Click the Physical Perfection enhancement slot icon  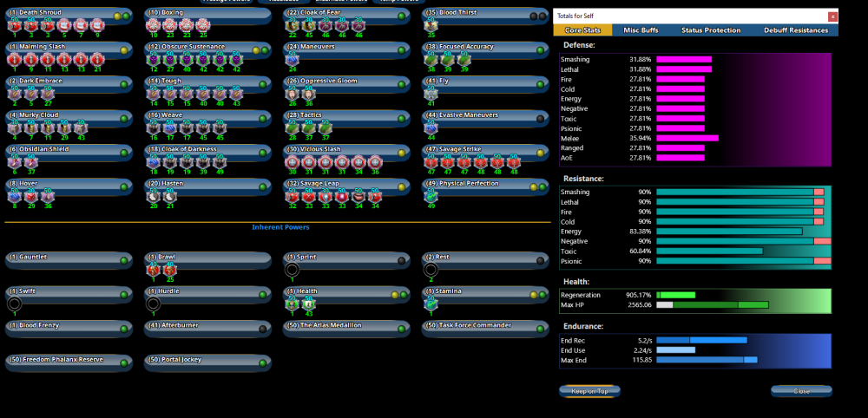(x=431, y=196)
